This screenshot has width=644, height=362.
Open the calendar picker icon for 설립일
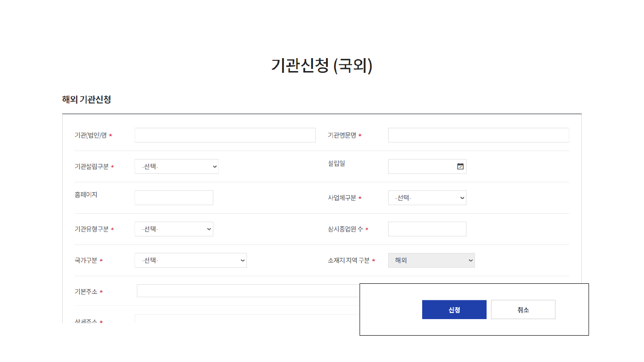pos(460,167)
